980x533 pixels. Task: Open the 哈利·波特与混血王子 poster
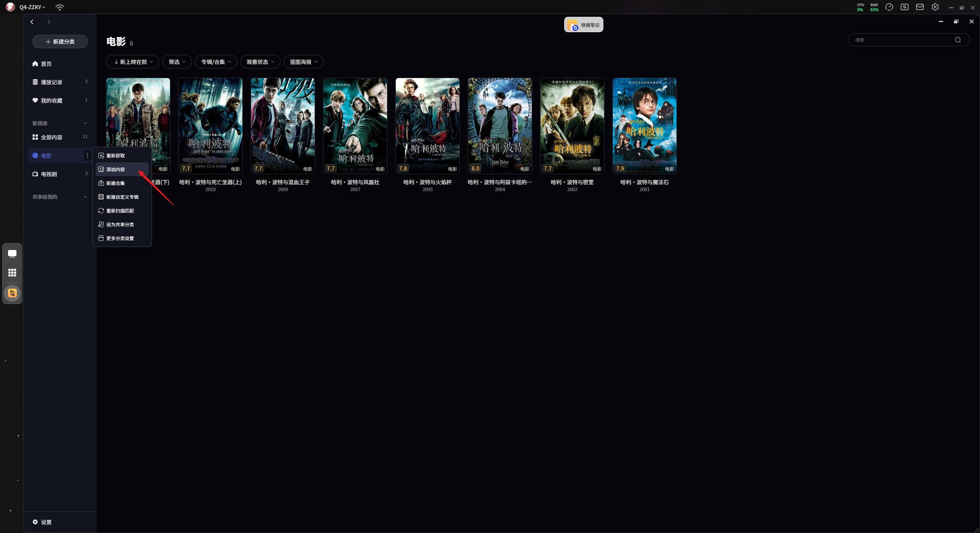(x=283, y=126)
